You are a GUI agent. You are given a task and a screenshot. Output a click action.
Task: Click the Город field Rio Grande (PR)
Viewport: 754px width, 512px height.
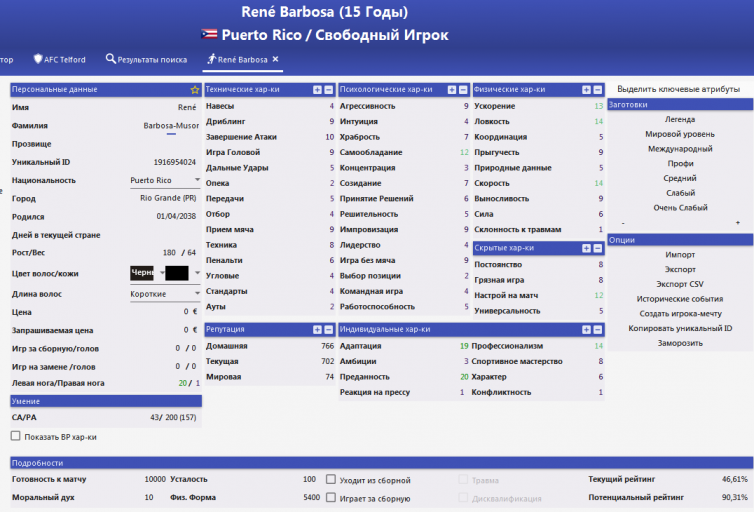(x=168, y=198)
